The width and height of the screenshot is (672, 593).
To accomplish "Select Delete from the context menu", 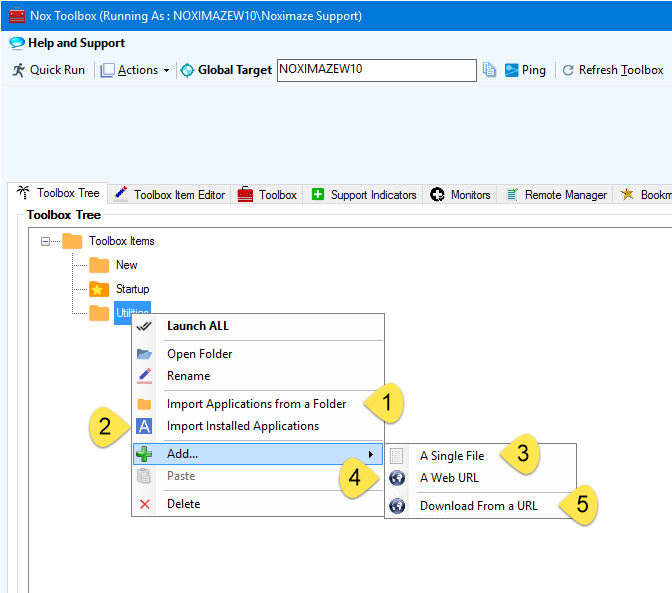I will (258, 504).
